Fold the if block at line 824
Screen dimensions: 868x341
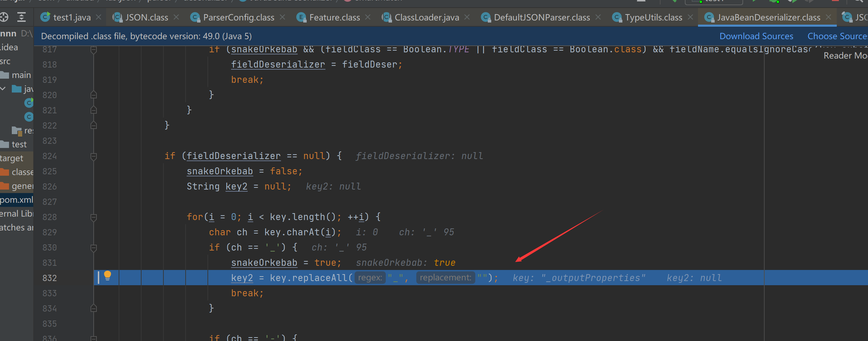click(x=93, y=157)
